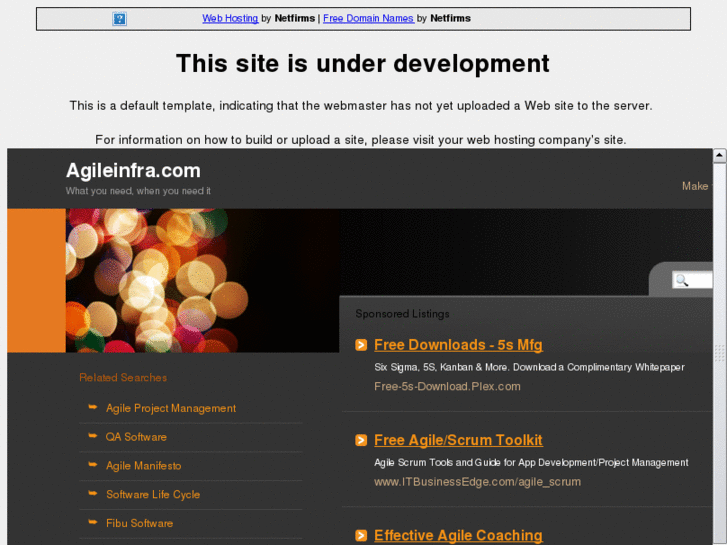Select Fibu Software related search
727x545 pixels.
(x=139, y=523)
